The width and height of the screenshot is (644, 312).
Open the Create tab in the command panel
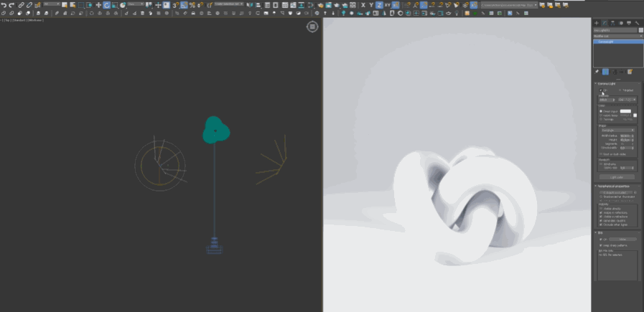tap(597, 23)
